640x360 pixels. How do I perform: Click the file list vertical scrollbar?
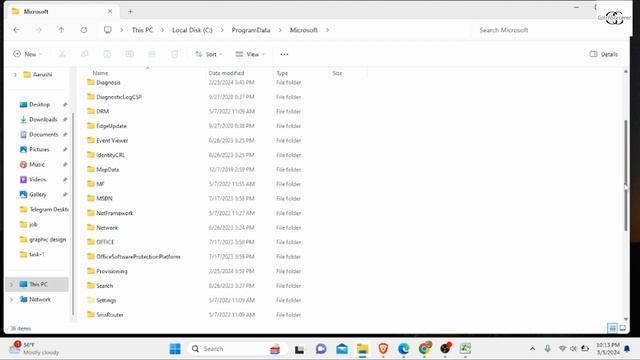[626, 176]
